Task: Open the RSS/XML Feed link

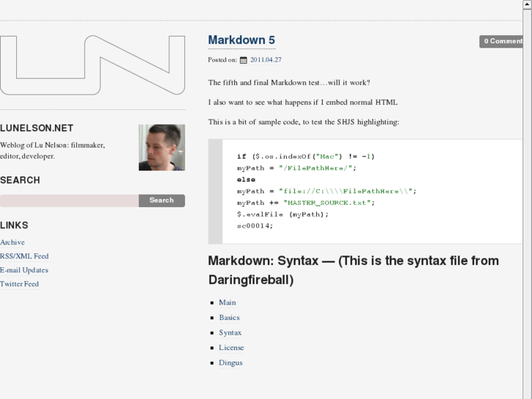Action: 24,256
